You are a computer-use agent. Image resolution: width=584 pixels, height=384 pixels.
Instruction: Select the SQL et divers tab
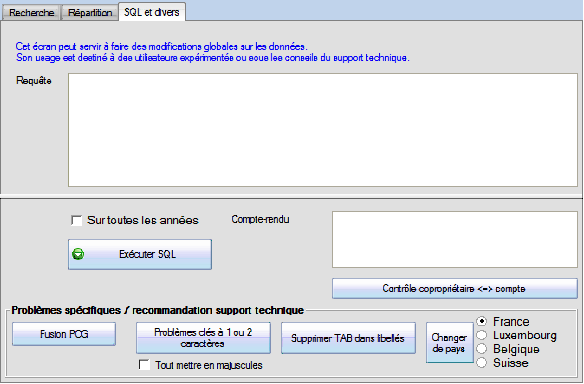152,12
